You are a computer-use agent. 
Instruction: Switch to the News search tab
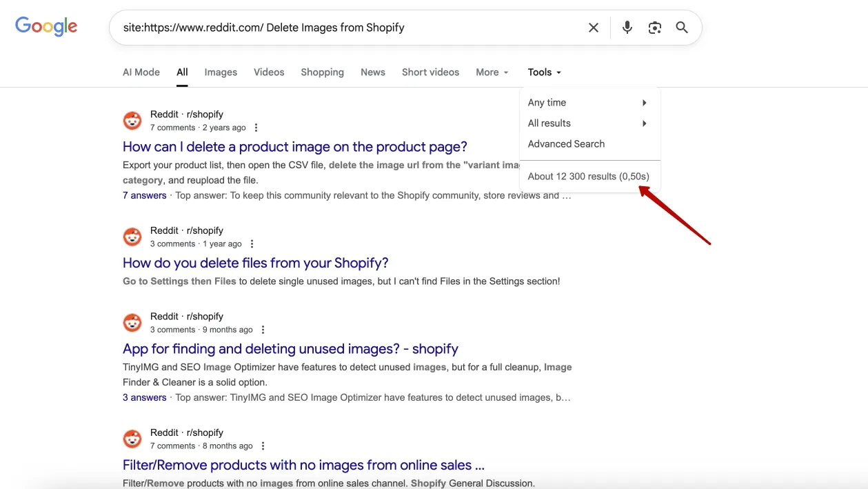[372, 72]
